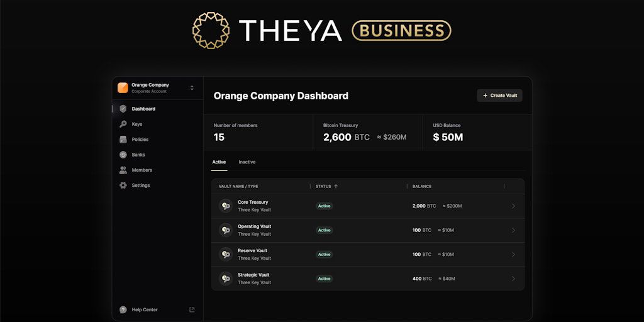Viewport: 644px width, 322px height.
Task: Open Settings via the gear icon
Action: click(123, 186)
